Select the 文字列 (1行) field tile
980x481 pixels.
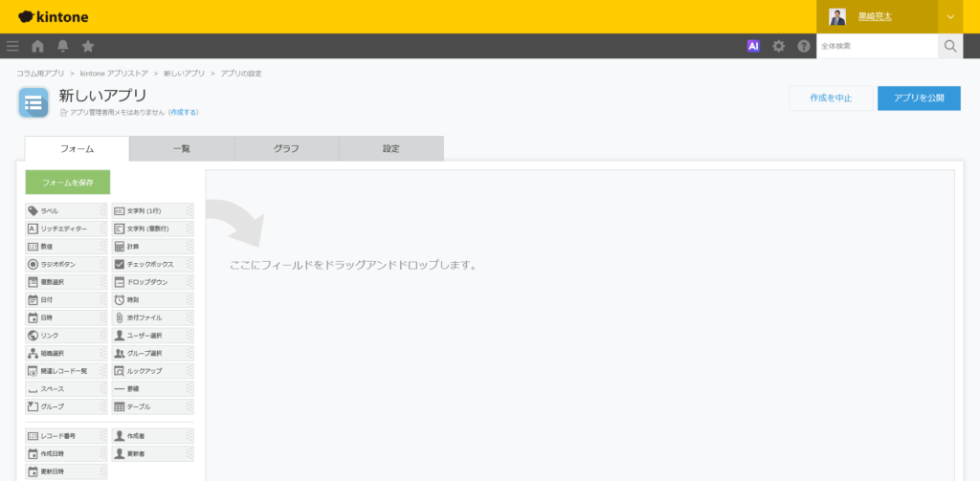(152, 211)
